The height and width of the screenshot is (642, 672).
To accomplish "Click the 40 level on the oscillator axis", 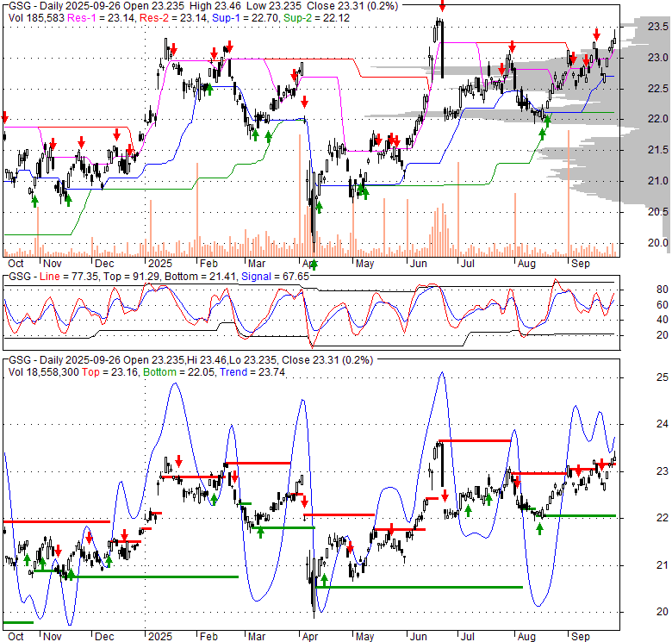I will click(x=663, y=320).
